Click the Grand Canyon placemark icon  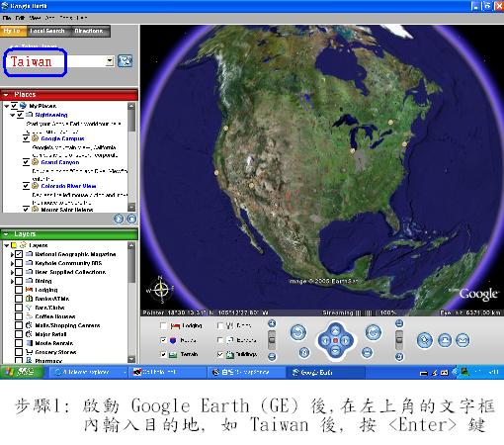(x=35, y=162)
